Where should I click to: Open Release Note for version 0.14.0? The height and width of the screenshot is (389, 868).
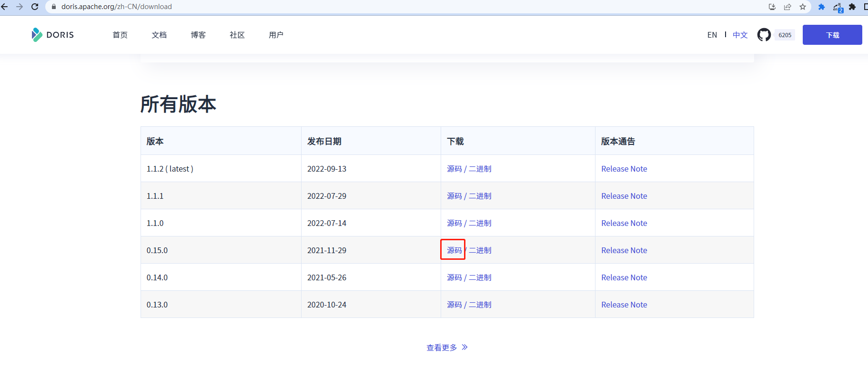624,277
